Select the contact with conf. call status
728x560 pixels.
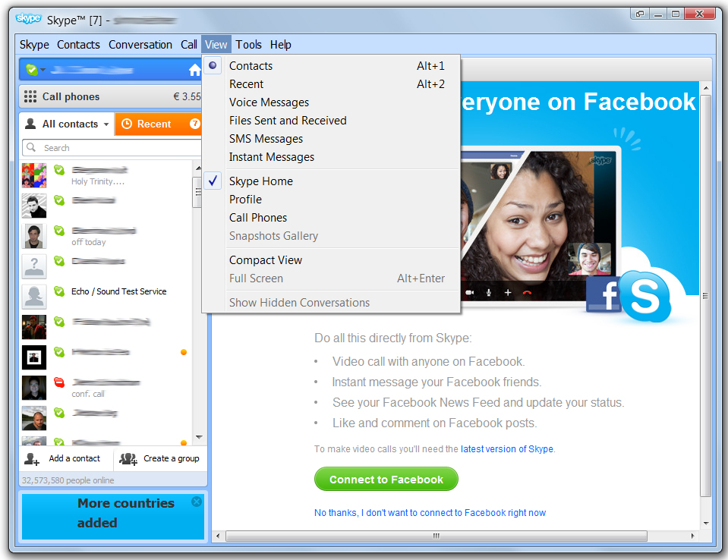tap(106, 388)
